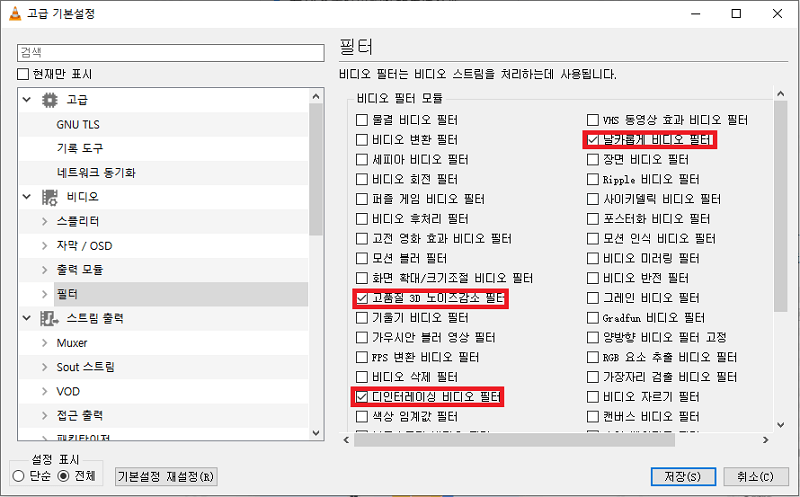Enable 가우시안 블러 영상 필터 checkbox
800x497 pixels.
click(x=362, y=338)
